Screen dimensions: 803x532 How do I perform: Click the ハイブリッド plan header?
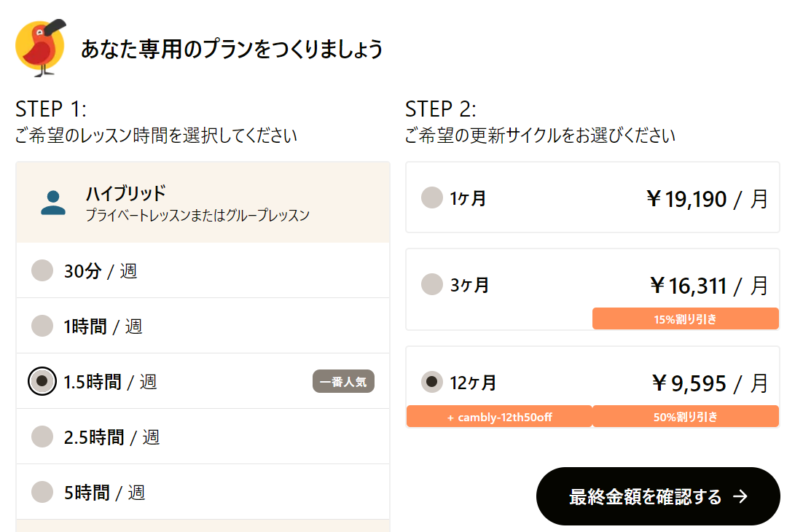203,203
